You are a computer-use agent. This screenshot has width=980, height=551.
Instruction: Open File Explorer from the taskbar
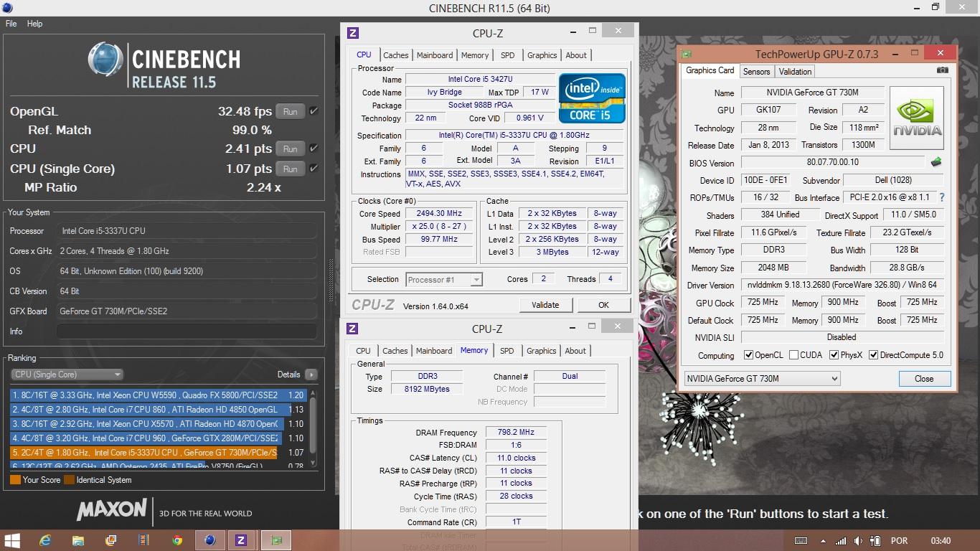click(x=78, y=540)
